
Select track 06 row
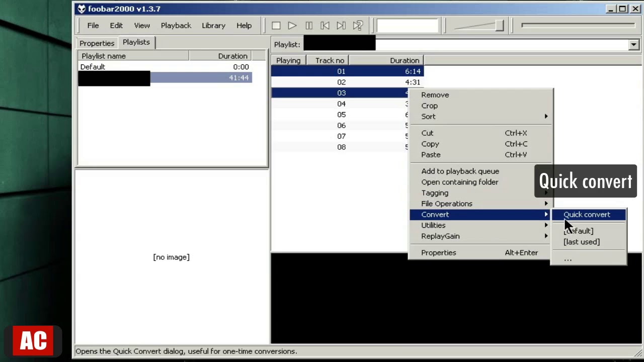tap(340, 126)
